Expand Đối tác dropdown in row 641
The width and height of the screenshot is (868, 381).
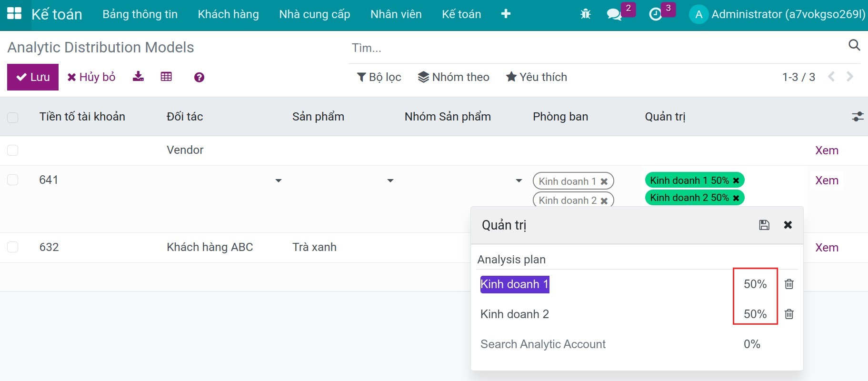pyautogui.click(x=279, y=180)
